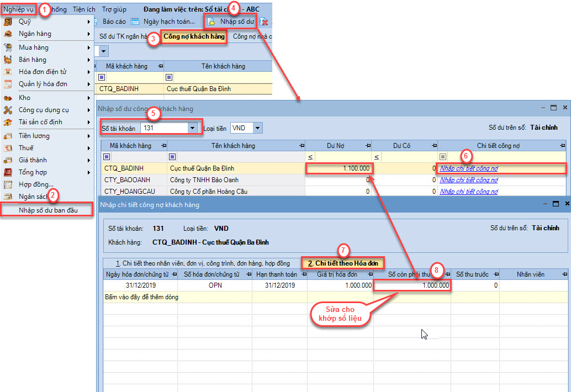Open the Tiện ích menu

(x=84, y=9)
